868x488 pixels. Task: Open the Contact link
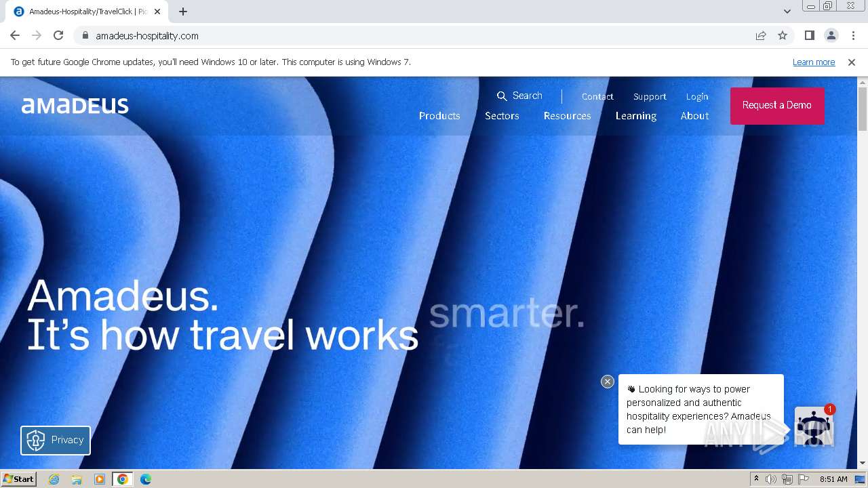coord(597,96)
